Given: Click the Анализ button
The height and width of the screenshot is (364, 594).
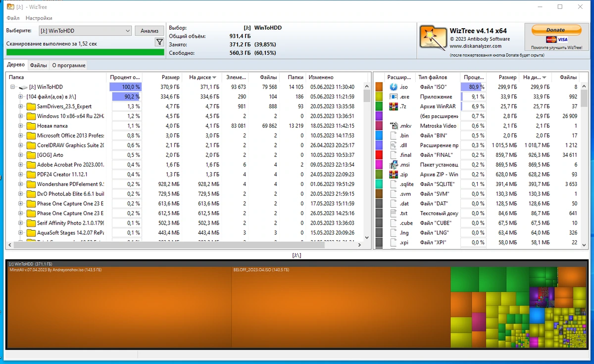Looking at the screenshot, I should coord(149,31).
